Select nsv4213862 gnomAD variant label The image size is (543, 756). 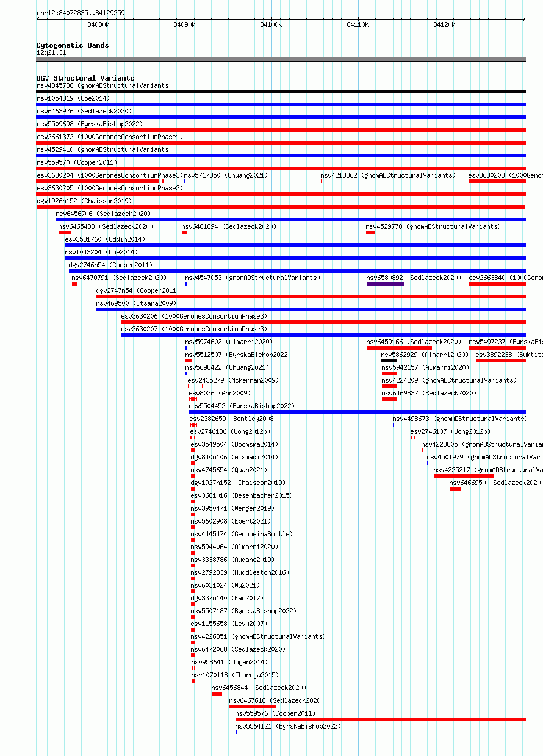(388, 175)
